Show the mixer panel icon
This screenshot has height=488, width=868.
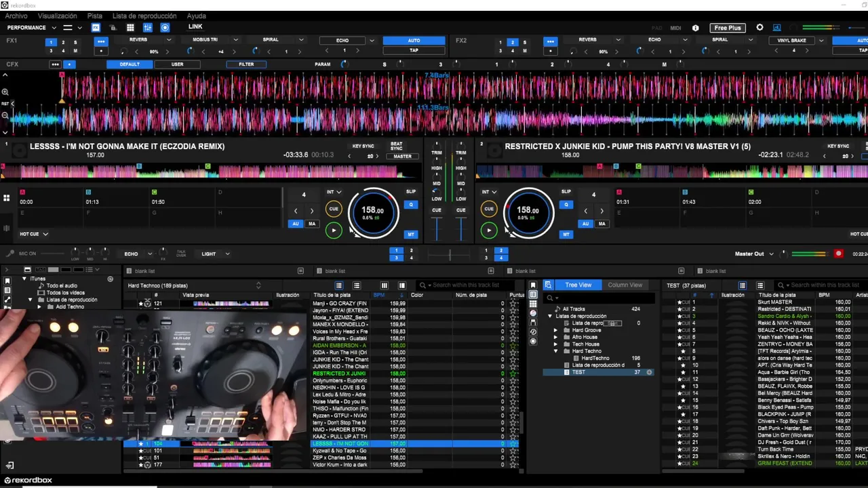click(x=147, y=28)
